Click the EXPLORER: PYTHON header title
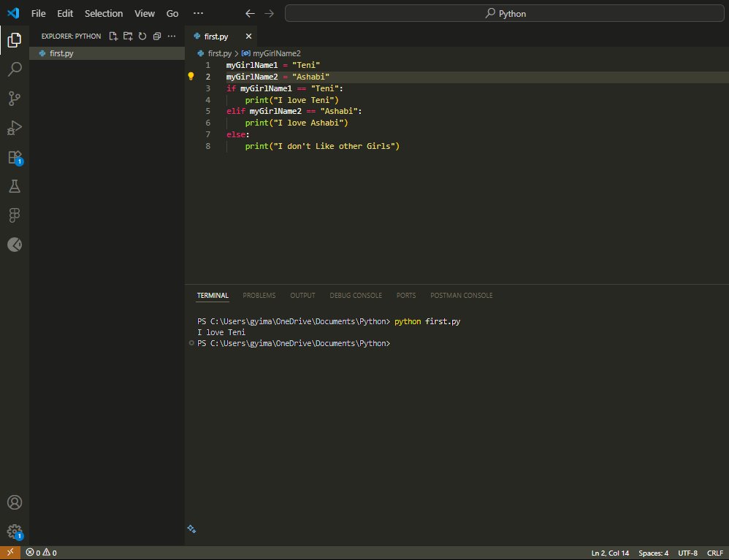Viewport: 729px width, 560px height. (x=71, y=37)
